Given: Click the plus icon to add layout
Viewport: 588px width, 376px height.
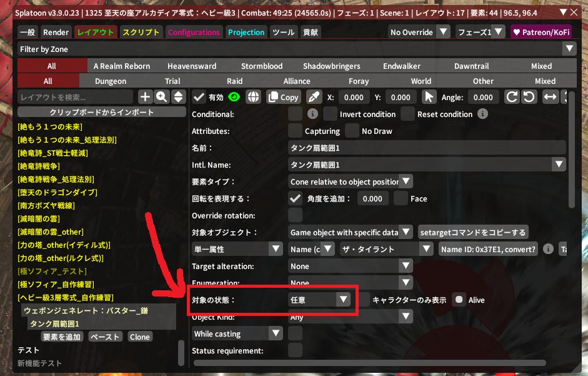Looking at the screenshot, I should pyautogui.click(x=145, y=97).
